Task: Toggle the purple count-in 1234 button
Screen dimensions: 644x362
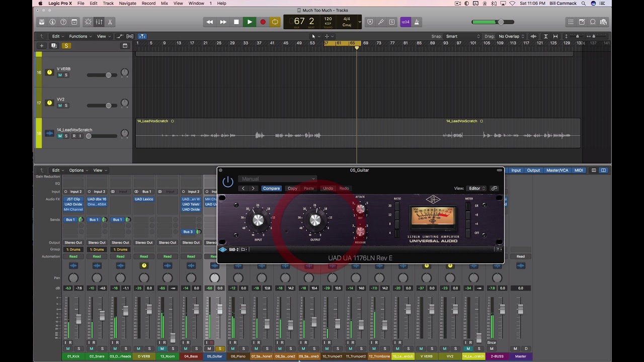Action: coord(405,22)
